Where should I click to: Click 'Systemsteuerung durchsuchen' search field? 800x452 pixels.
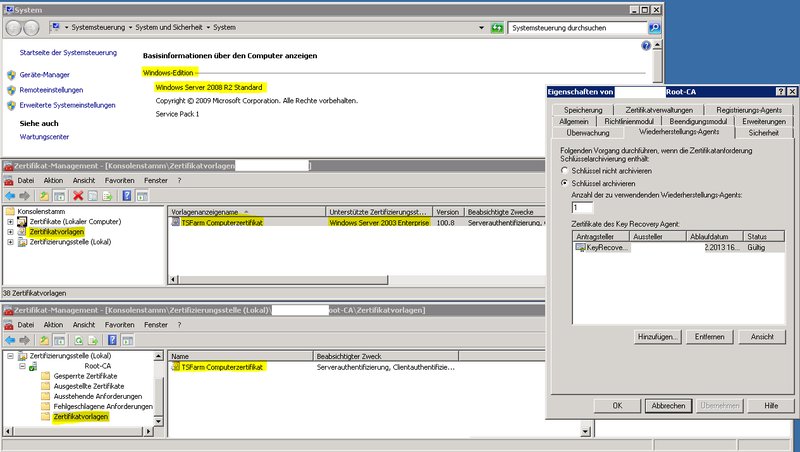(577, 28)
